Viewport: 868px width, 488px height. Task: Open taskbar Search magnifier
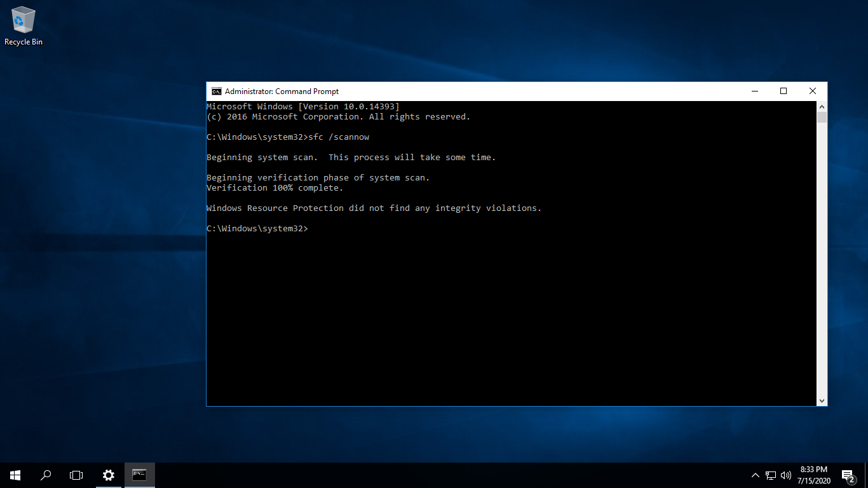(x=46, y=475)
